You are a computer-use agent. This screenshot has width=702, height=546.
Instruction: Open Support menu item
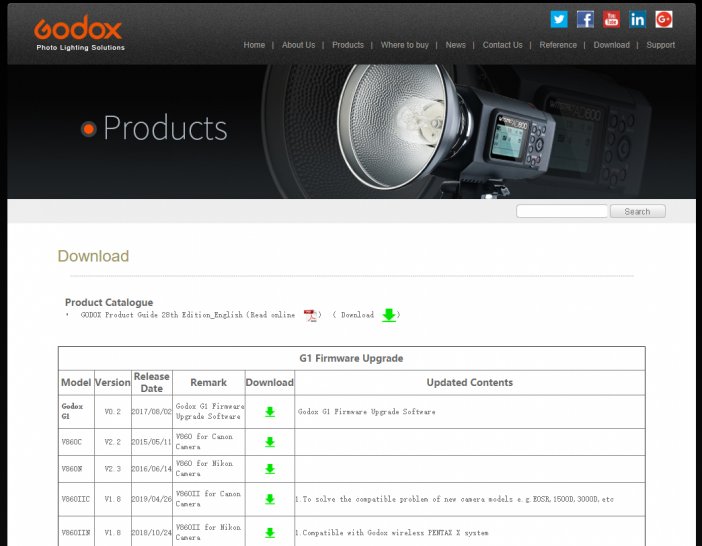pyautogui.click(x=660, y=45)
